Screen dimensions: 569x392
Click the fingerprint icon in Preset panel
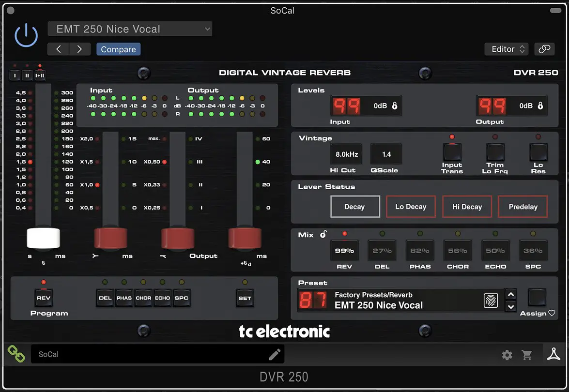(x=491, y=301)
